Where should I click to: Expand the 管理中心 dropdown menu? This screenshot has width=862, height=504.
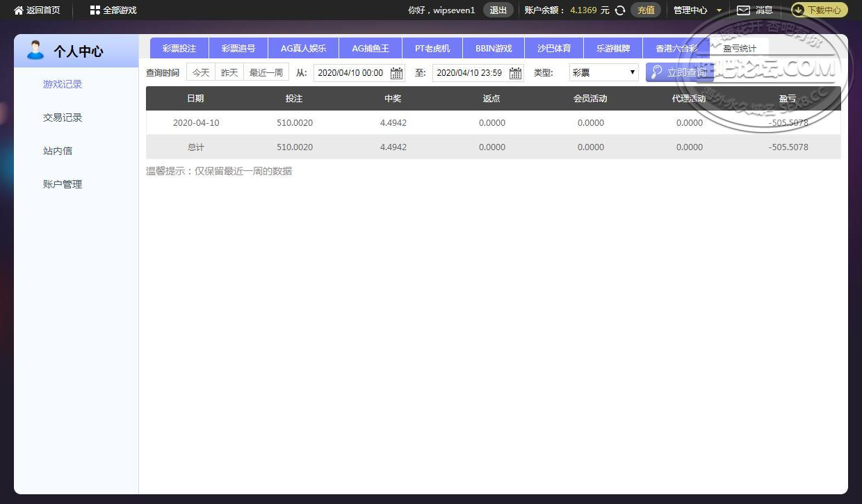(x=697, y=10)
